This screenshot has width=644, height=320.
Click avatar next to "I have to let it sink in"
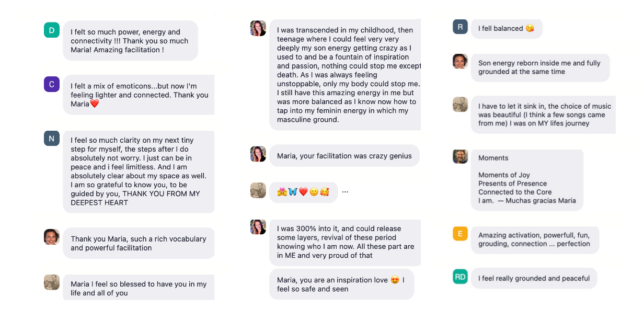(460, 104)
